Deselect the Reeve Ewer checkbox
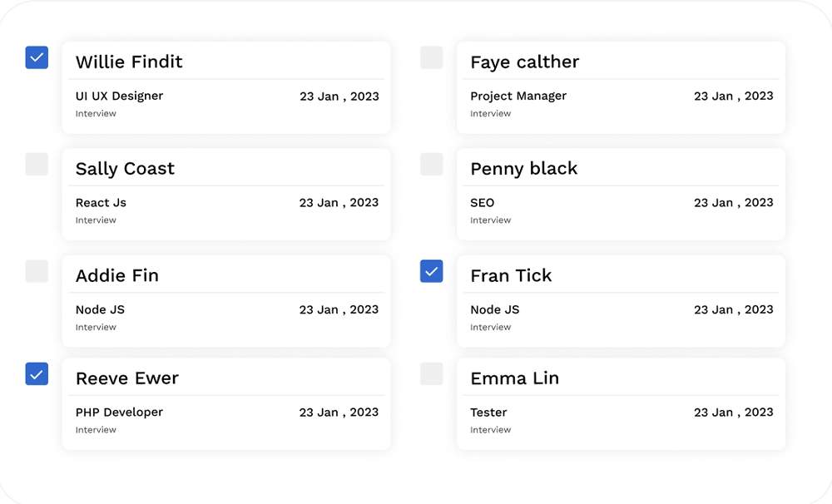This screenshot has width=832, height=504. pos(37,373)
